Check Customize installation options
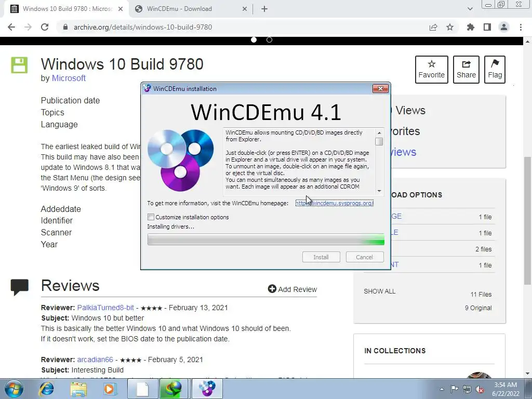 tap(151, 217)
